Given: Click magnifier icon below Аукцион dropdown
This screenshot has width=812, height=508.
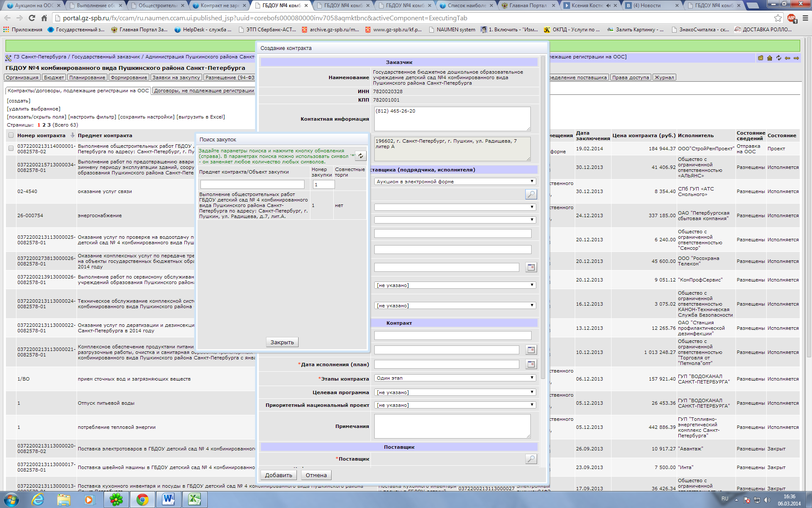Looking at the screenshot, I should pyautogui.click(x=531, y=194).
